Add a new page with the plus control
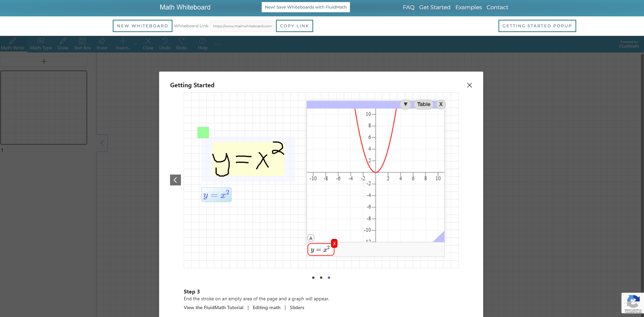 tap(44, 61)
